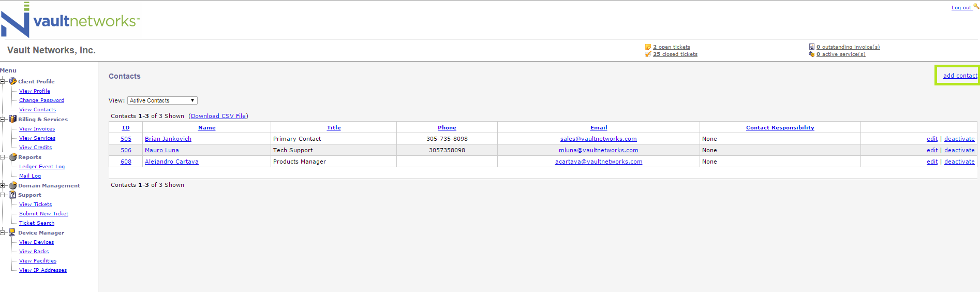Click the Device Manager icon
This screenshot has height=292, width=980.
pyautogui.click(x=12, y=232)
